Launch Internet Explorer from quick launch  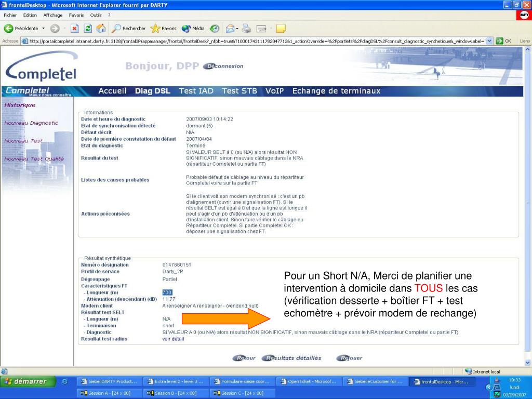pyautogui.click(x=64, y=382)
